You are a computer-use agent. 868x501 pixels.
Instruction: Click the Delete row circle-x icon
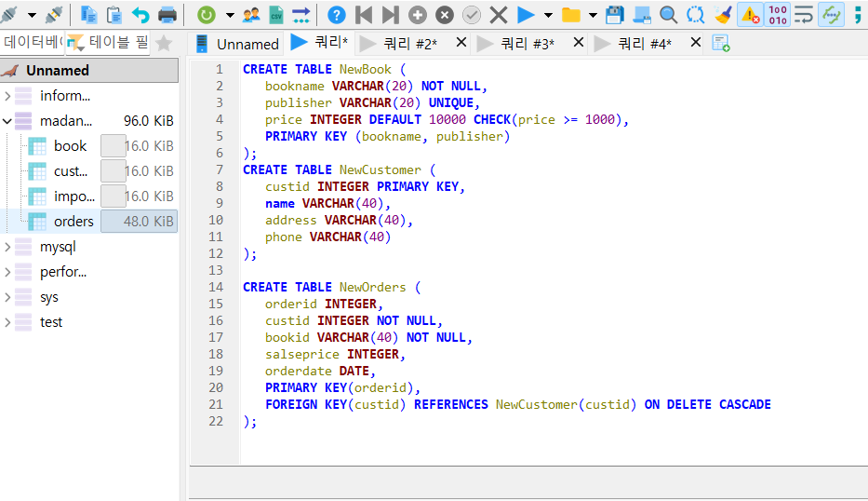point(445,15)
